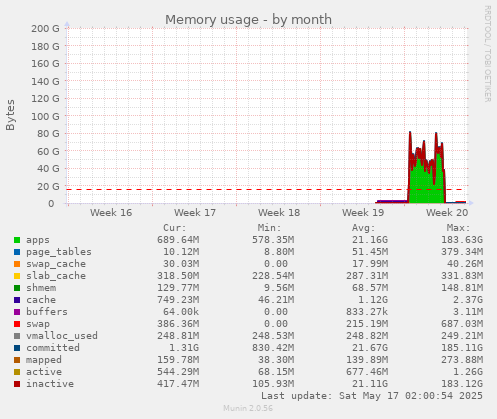The width and height of the screenshot is (497, 419).
Task: Click the 'swap_cache' legend label
Action: (56, 264)
